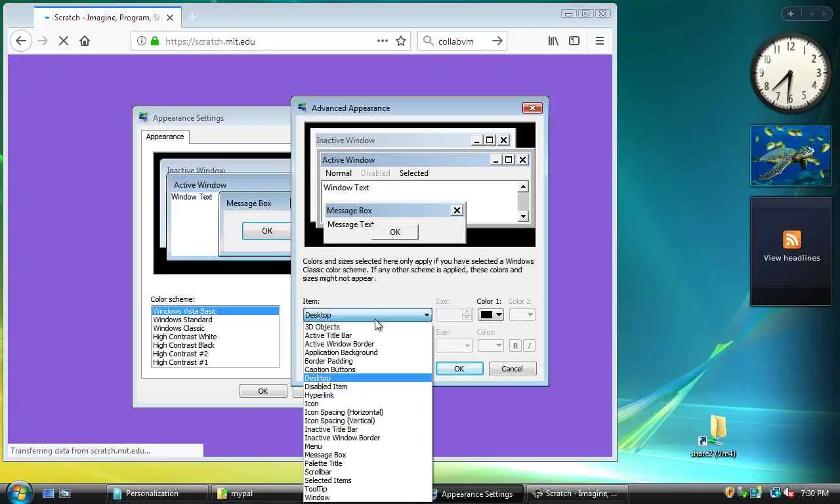The width and height of the screenshot is (840, 504).
Task: Open the Firefox home page icon
Action: pos(85,41)
